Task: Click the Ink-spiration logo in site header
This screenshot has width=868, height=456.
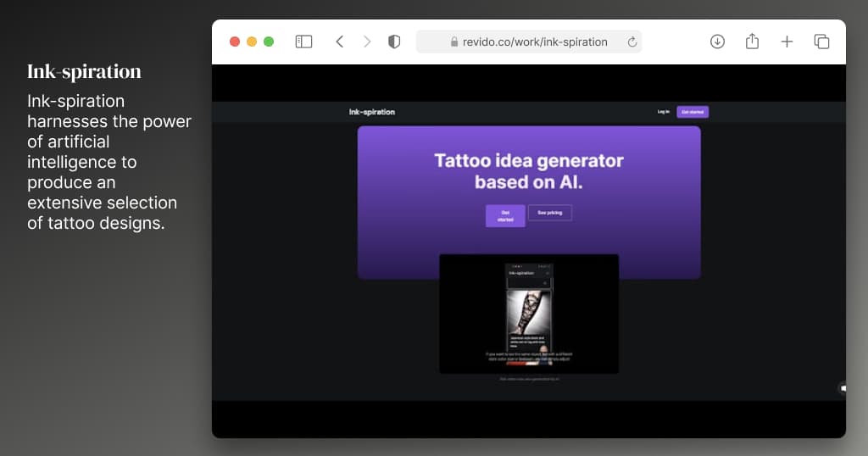Action: (x=371, y=112)
